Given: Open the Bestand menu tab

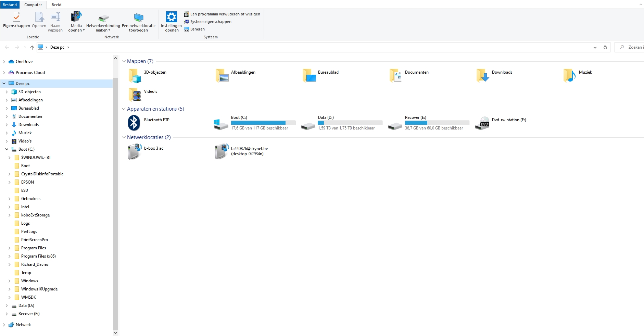Looking at the screenshot, I should tap(10, 5).
